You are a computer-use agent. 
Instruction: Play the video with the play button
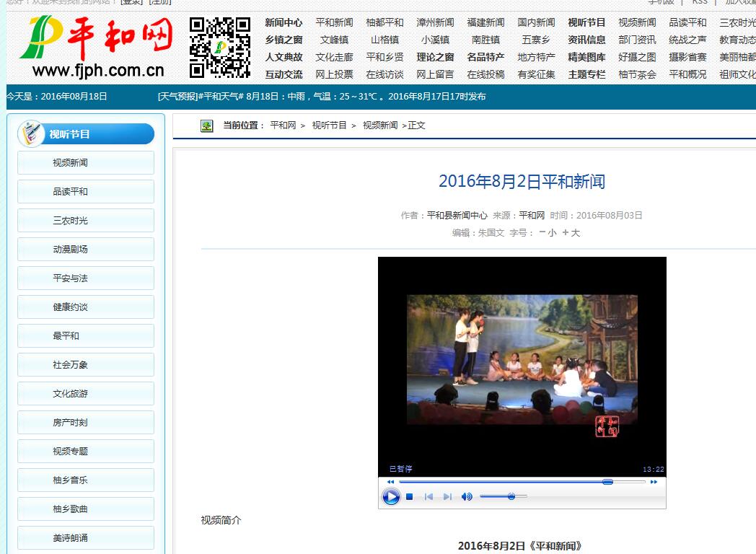pyautogui.click(x=391, y=496)
